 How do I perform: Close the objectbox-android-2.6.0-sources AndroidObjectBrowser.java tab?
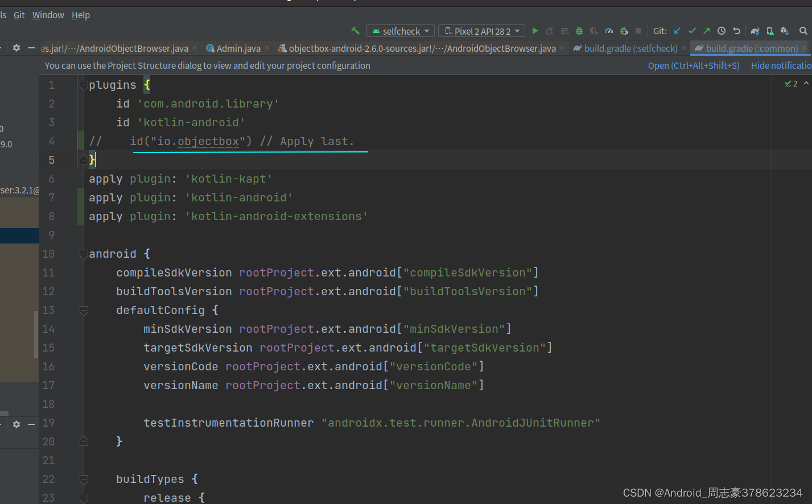[562, 48]
